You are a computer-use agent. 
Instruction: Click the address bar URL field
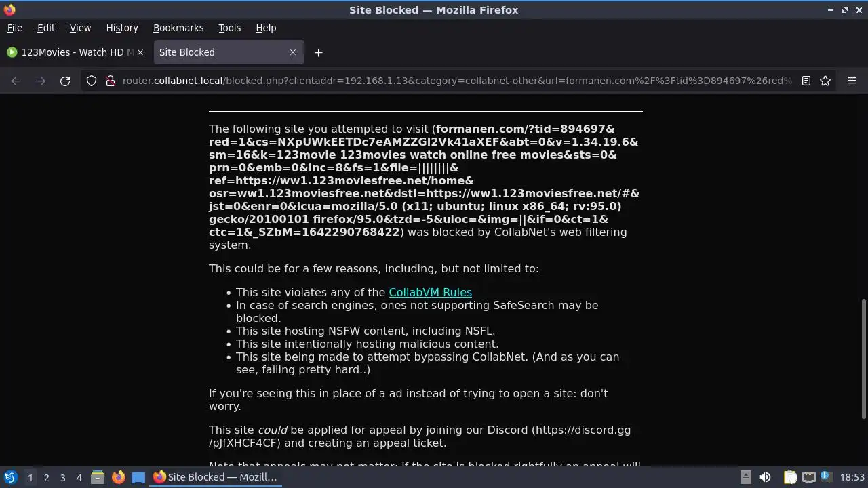(x=457, y=81)
